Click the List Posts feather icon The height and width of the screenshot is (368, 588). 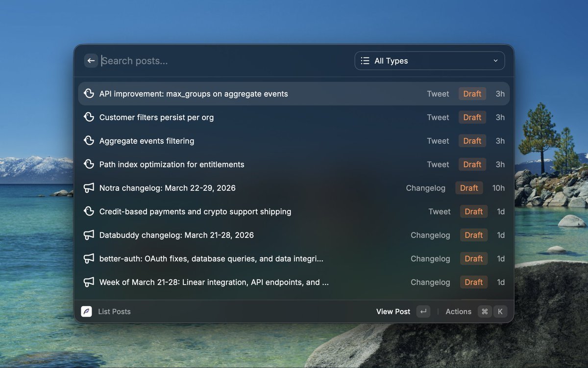click(87, 312)
